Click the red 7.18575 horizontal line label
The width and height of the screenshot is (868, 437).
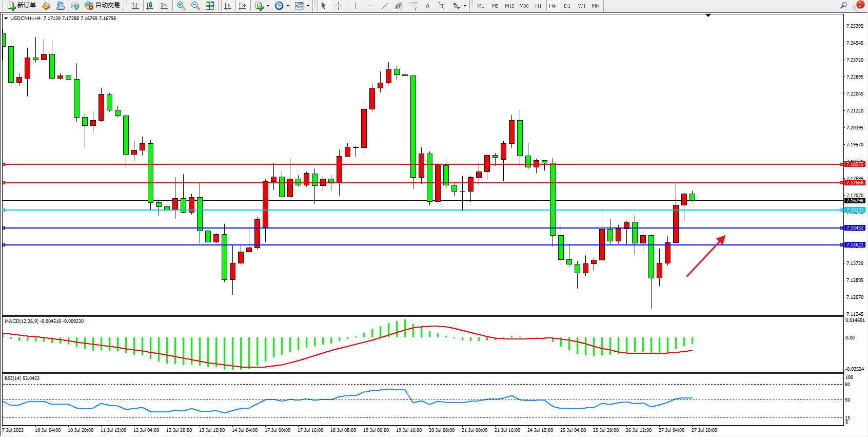(855, 164)
